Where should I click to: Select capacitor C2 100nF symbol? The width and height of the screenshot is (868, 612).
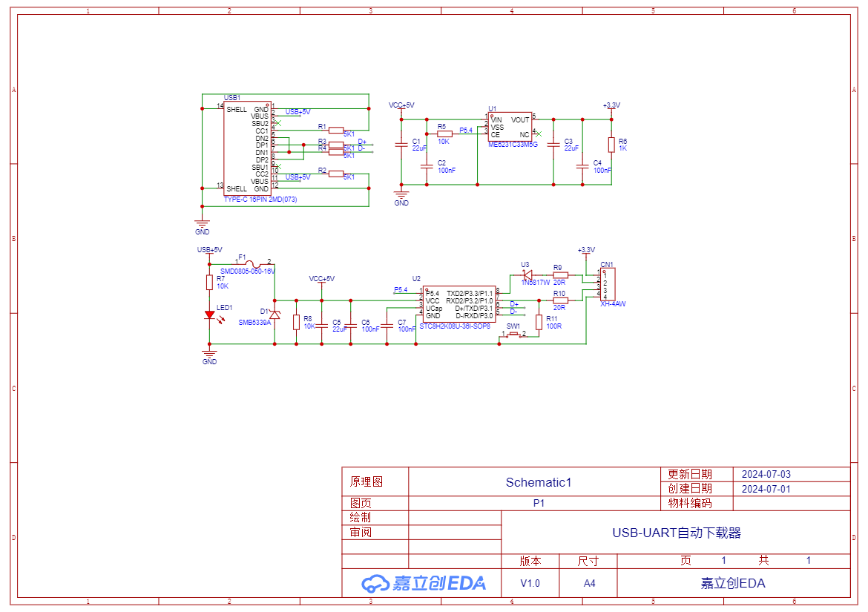[x=427, y=166]
